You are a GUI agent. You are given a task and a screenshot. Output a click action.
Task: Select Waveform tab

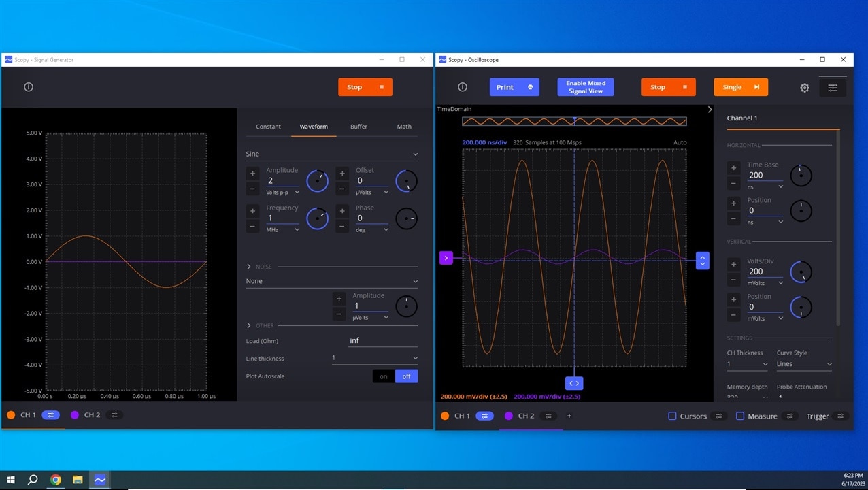314,127
